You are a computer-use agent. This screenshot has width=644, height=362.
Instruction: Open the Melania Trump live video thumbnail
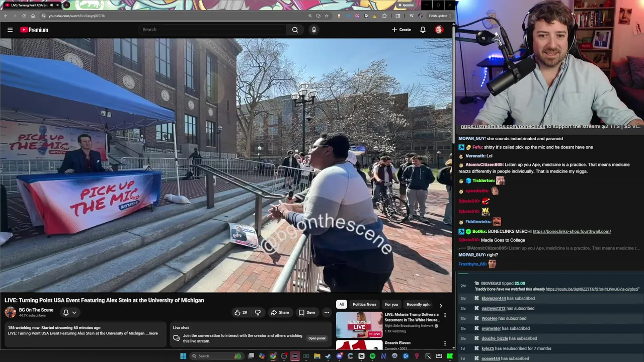pyautogui.click(x=359, y=324)
